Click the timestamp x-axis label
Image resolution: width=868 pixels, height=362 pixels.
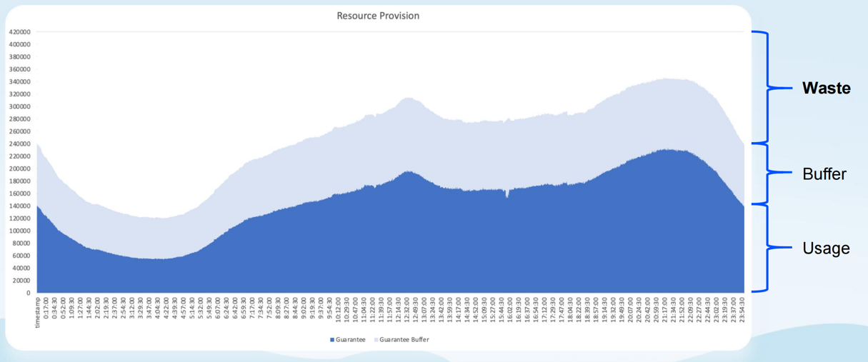point(38,313)
